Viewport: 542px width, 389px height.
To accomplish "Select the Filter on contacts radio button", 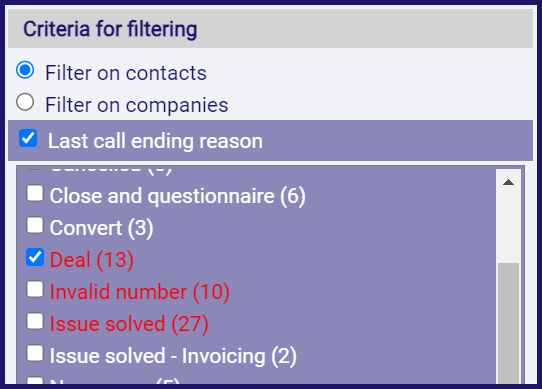I will coord(25,70).
